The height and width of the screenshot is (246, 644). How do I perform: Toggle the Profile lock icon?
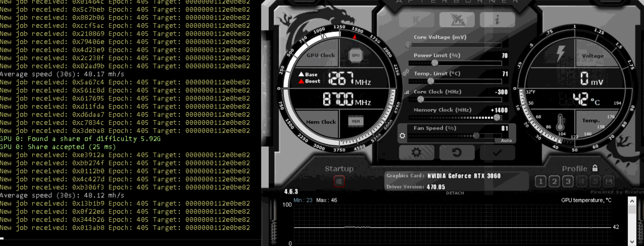click(x=595, y=168)
